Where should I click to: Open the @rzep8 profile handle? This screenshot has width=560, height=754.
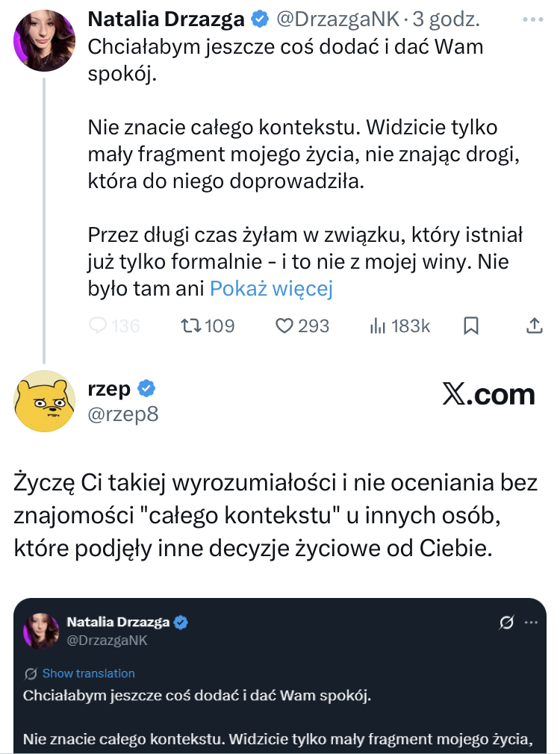click(x=123, y=414)
